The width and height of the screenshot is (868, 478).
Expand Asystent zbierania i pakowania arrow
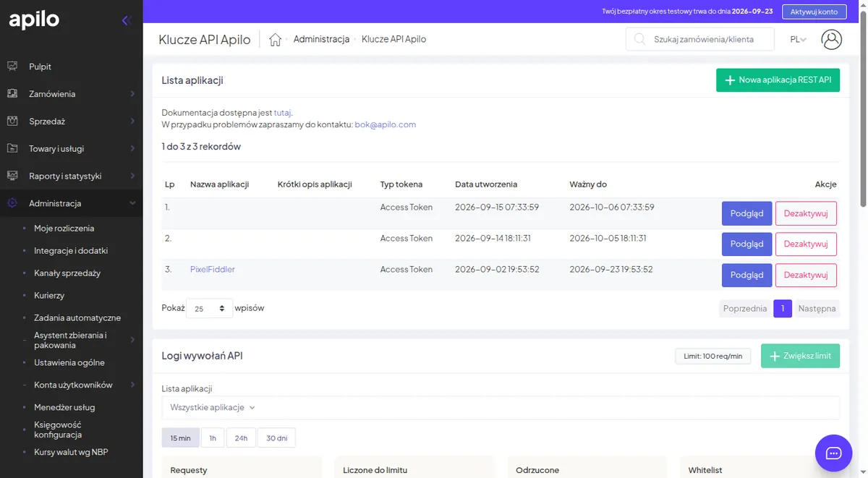click(132, 340)
